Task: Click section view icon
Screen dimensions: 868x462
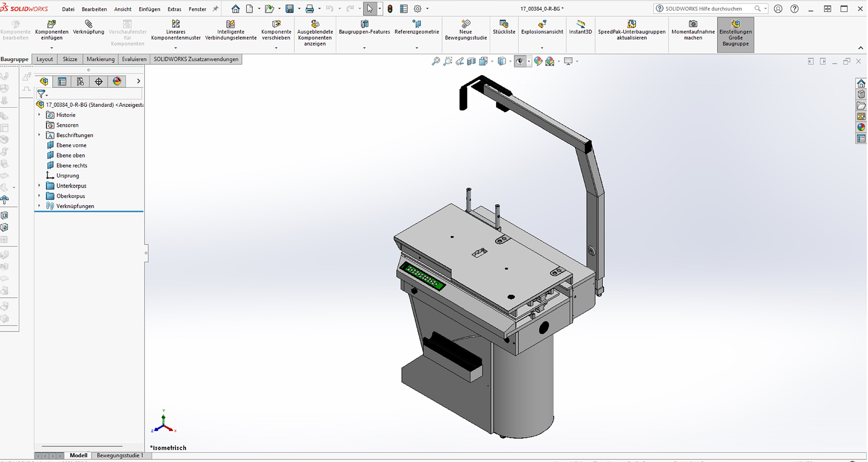Action: (472, 61)
